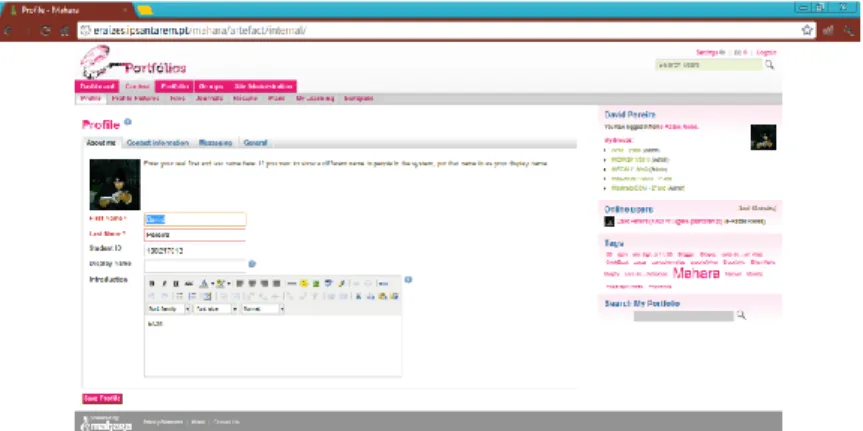Open the paragraph Format dropdown

coord(263,309)
